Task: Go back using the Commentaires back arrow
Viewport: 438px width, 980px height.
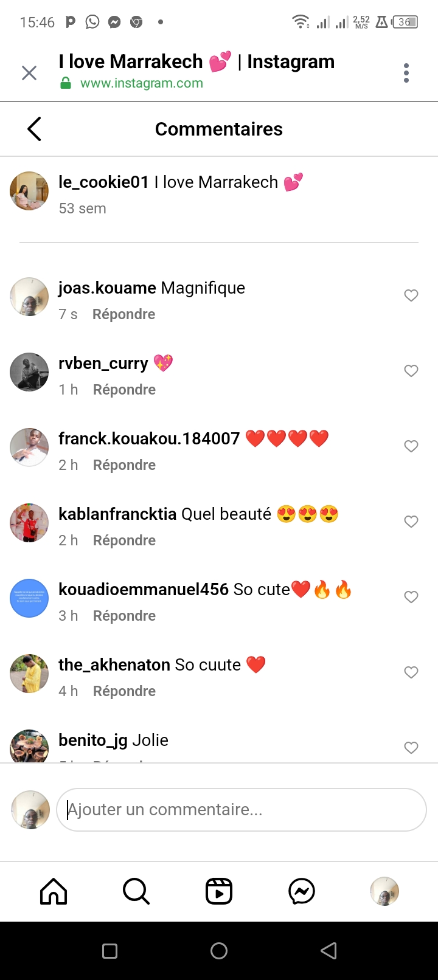Action: (x=35, y=129)
